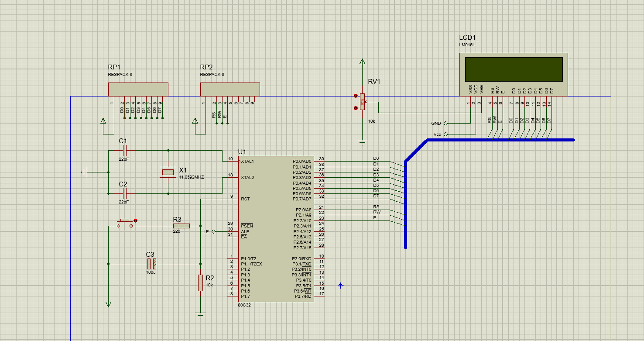Click the LCD1 reference label

[467, 38]
